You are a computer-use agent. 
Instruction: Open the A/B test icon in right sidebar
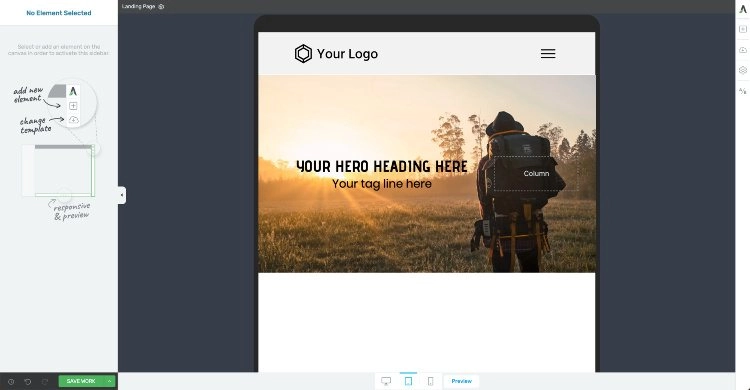[x=743, y=91]
